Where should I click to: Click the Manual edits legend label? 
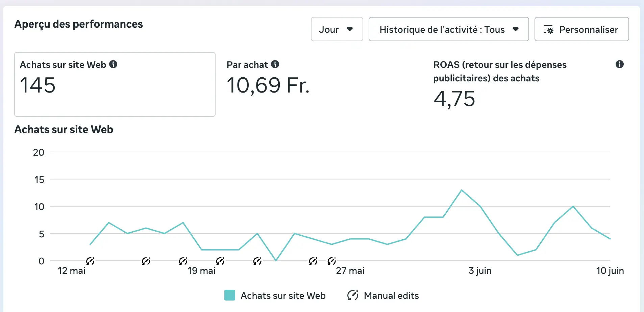391,295
